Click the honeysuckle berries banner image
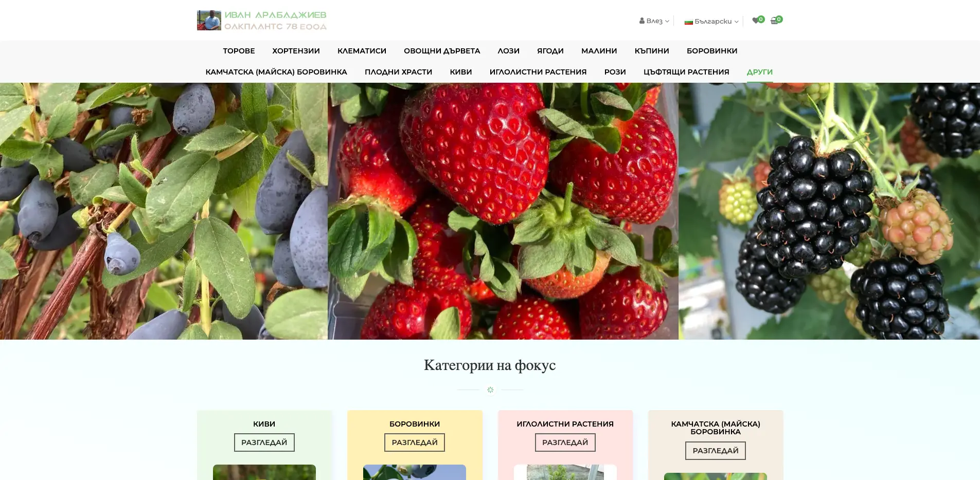 tap(164, 211)
